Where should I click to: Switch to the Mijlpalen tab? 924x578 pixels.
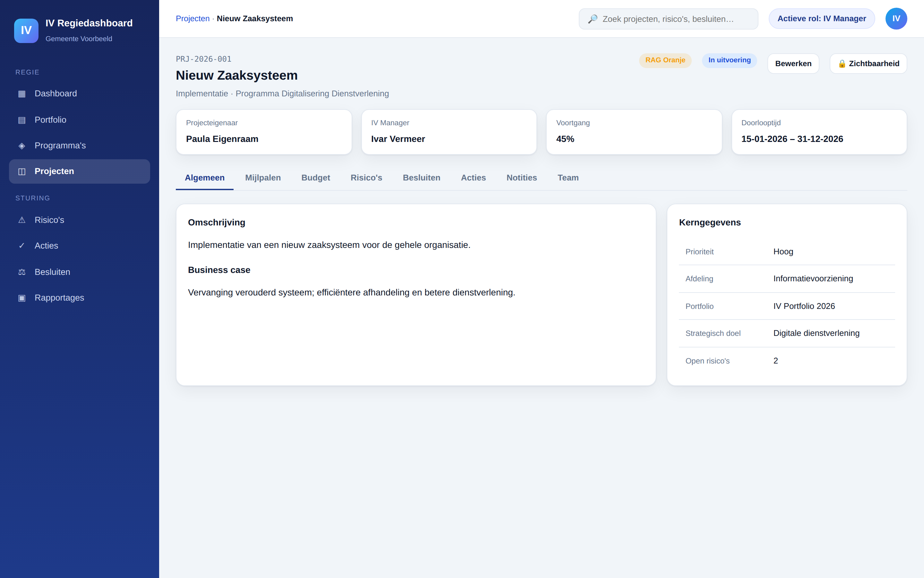[263, 178]
